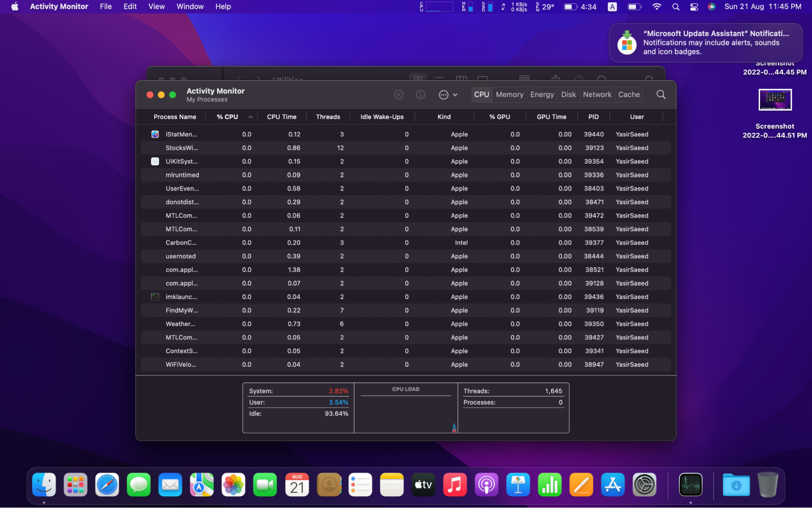812x508 pixels.
Task: Click the Microsoft Update Assistant notification
Action: (x=706, y=43)
